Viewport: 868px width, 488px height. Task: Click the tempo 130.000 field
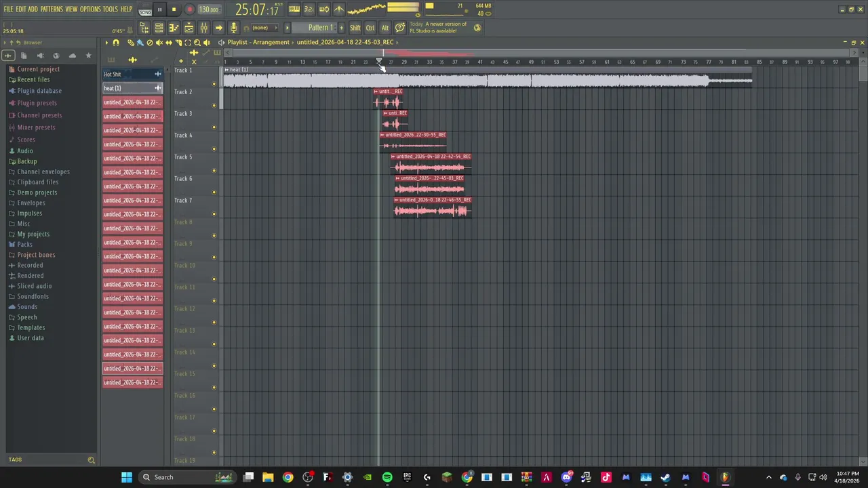point(209,10)
